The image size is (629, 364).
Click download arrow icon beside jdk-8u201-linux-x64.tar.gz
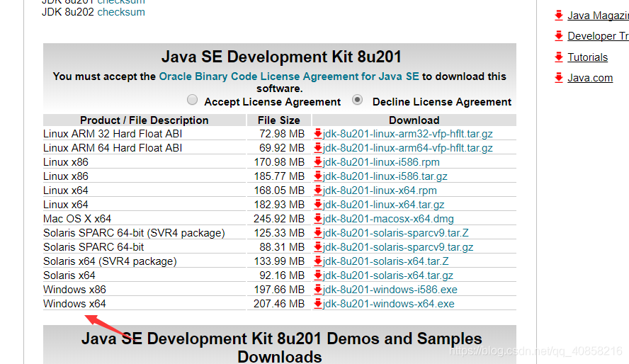(318, 205)
